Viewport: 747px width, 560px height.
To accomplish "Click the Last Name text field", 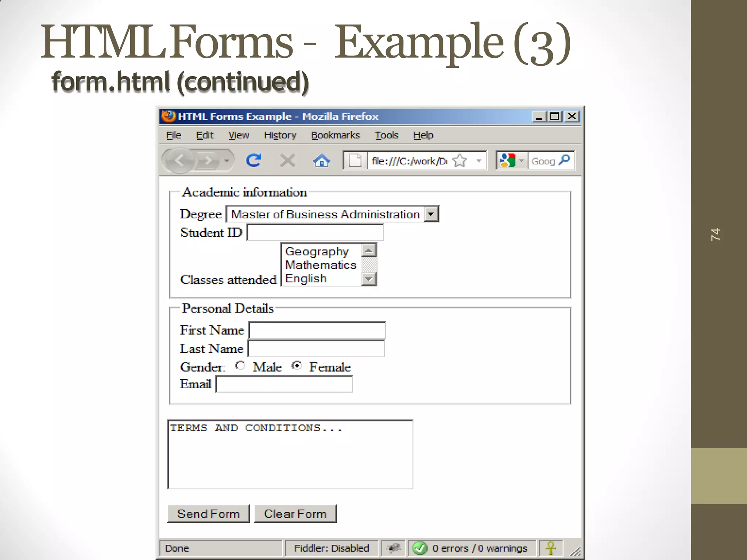I will coord(316,349).
